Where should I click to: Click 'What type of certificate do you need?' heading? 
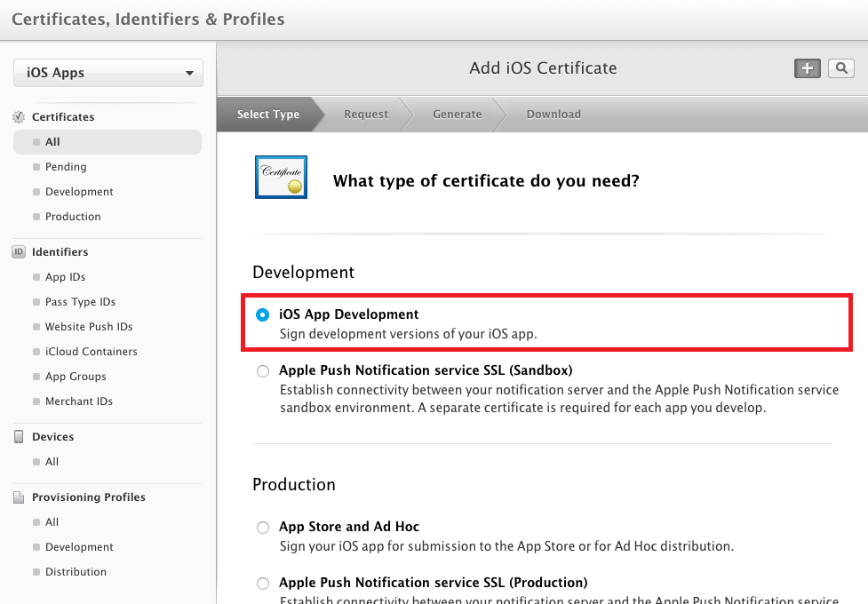pyautogui.click(x=486, y=181)
